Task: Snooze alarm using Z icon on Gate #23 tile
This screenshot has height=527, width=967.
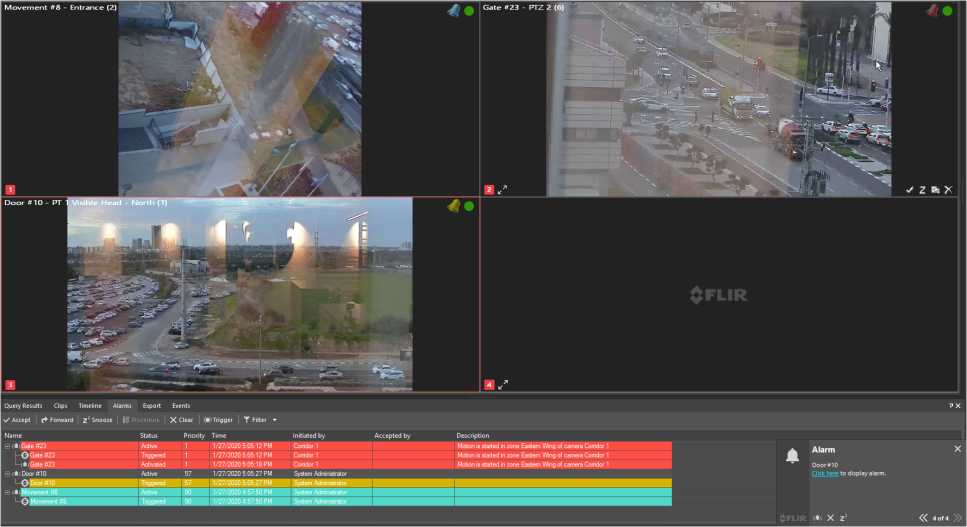Action: pos(922,189)
